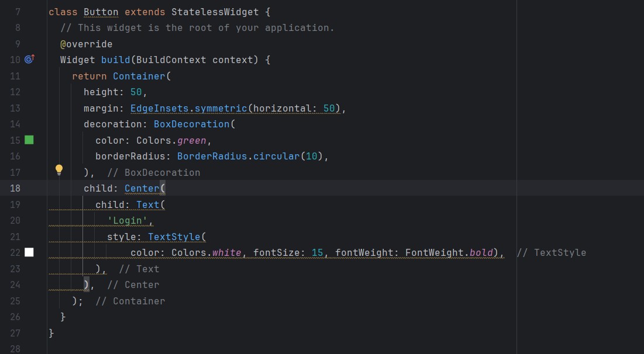Click the Container constructor call
This screenshot has height=354, width=644.
139,76
